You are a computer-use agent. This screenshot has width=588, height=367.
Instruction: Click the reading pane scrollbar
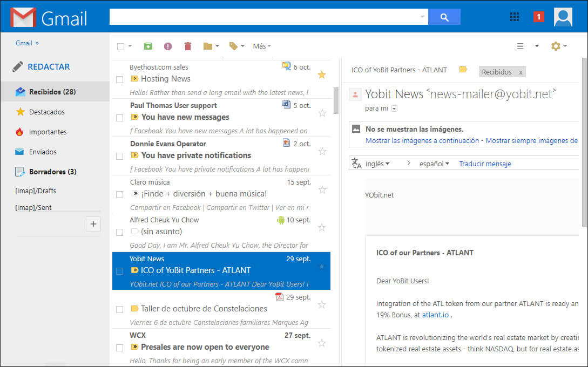tap(585, 142)
